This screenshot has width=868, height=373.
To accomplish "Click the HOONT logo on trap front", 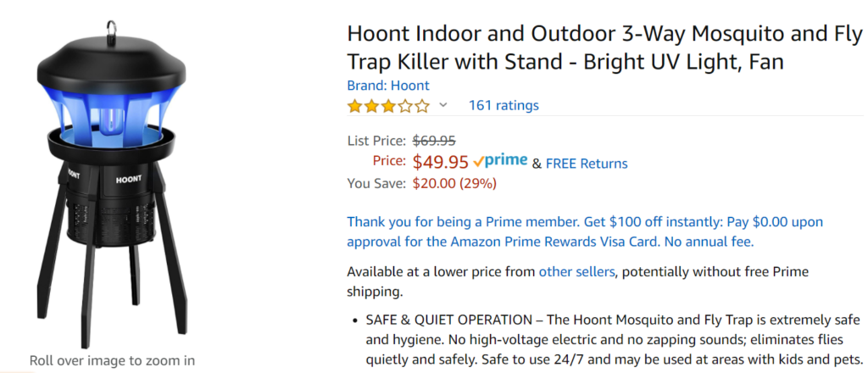I will (129, 180).
